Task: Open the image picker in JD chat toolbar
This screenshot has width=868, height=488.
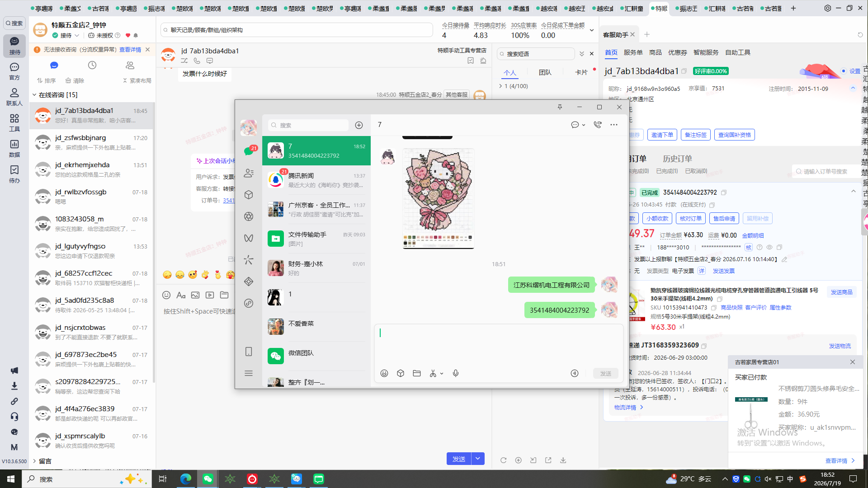Action: pos(195,295)
